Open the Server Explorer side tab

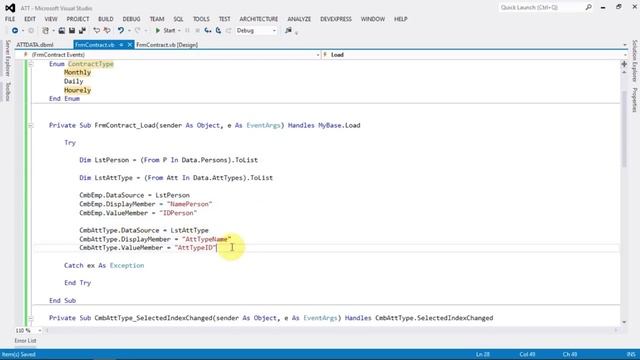tap(7, 58)
